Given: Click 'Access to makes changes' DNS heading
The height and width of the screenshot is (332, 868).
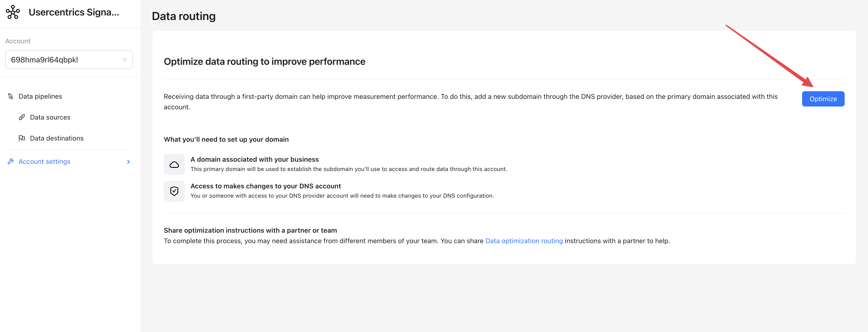Looking at the screenshot, I should click(x=265, y=186).
